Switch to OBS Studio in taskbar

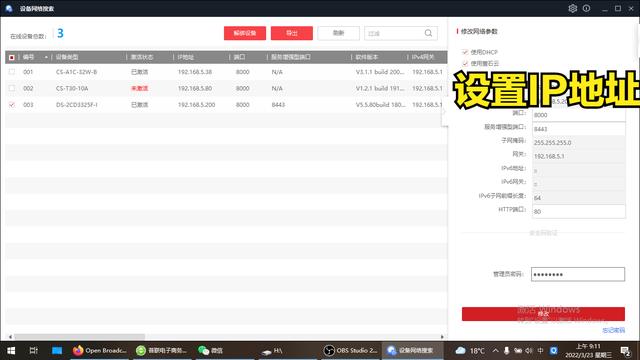pos(351,350)
